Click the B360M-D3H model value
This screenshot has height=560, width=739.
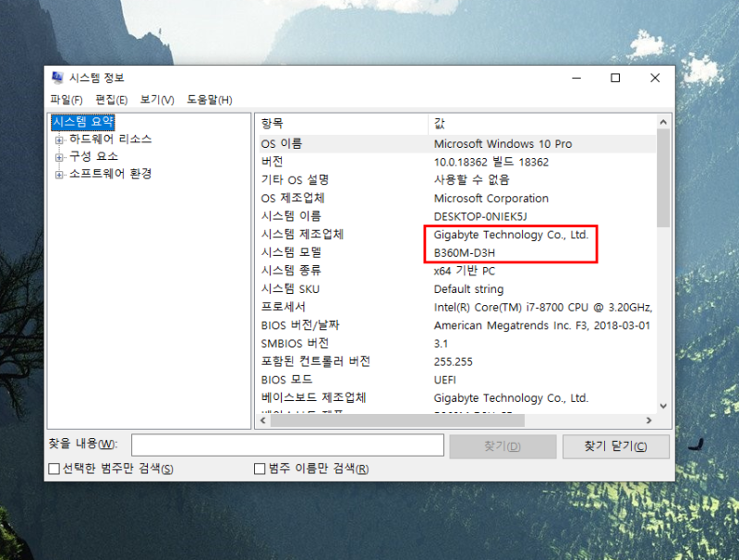[465, 253]
